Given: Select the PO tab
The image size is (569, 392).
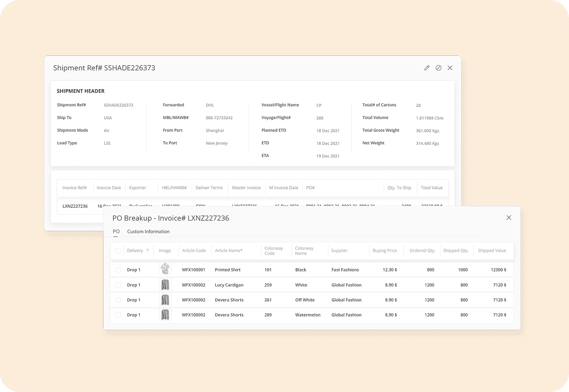Looking at the screenshot, I should click(116, 231).
